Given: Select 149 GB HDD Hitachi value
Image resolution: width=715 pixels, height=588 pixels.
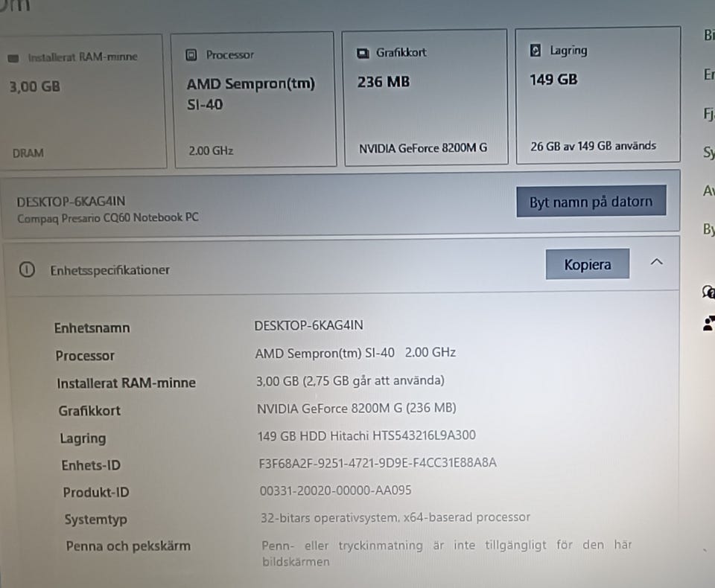Looking at the screenshot, I should (366, 435).
